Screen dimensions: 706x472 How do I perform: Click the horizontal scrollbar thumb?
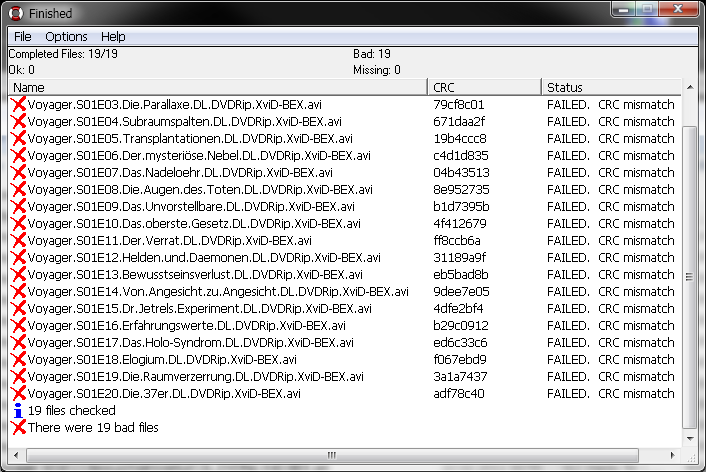tap(332, 455)
